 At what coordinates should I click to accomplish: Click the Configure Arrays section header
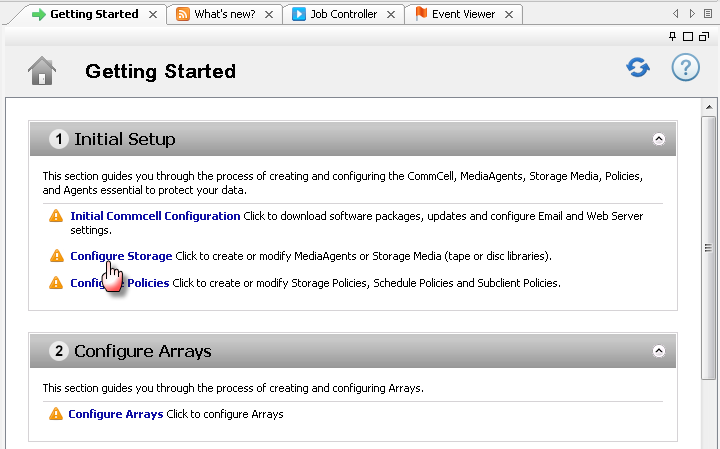(353, 351)
